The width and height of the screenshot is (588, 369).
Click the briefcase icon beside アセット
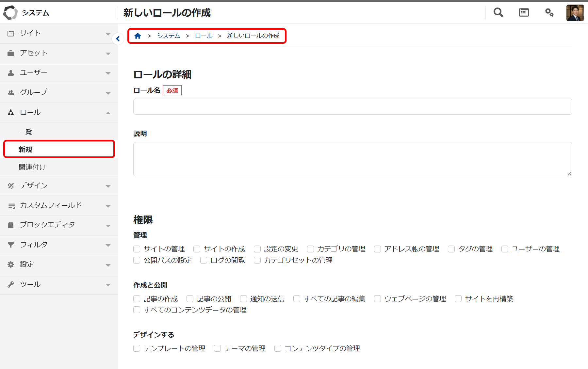(x=11, y=53)
